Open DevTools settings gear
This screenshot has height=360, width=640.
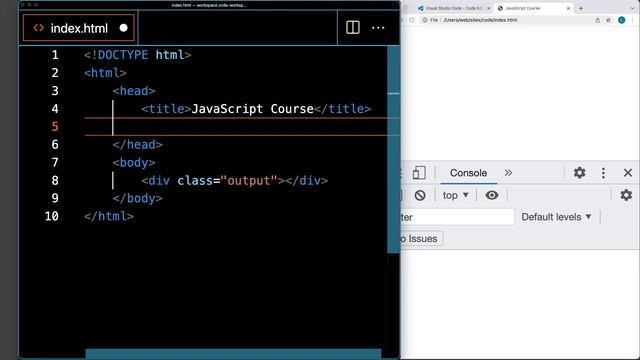point(579,173)
